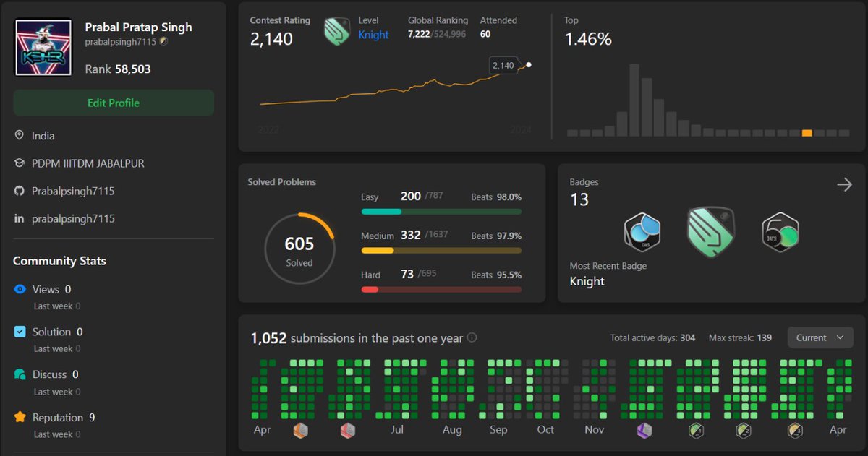Click the India location text
The image size is (868, 456).
tap(43, 136)
